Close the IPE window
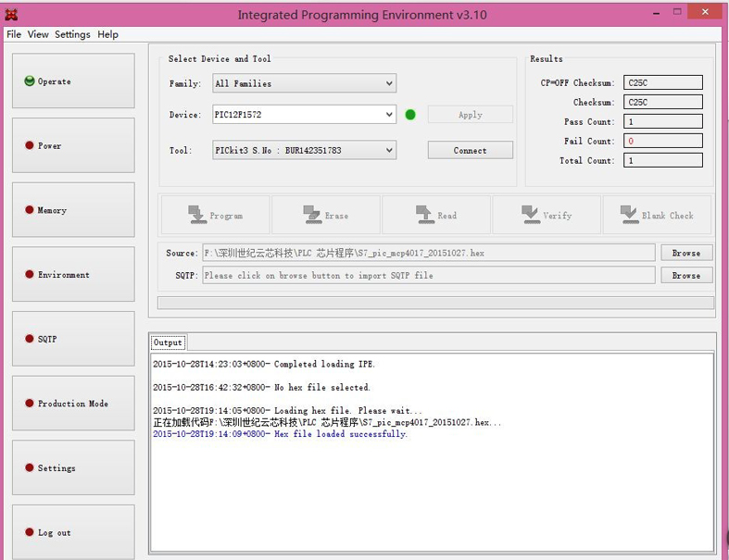This screenshot has height=560, width=729. 705,12
